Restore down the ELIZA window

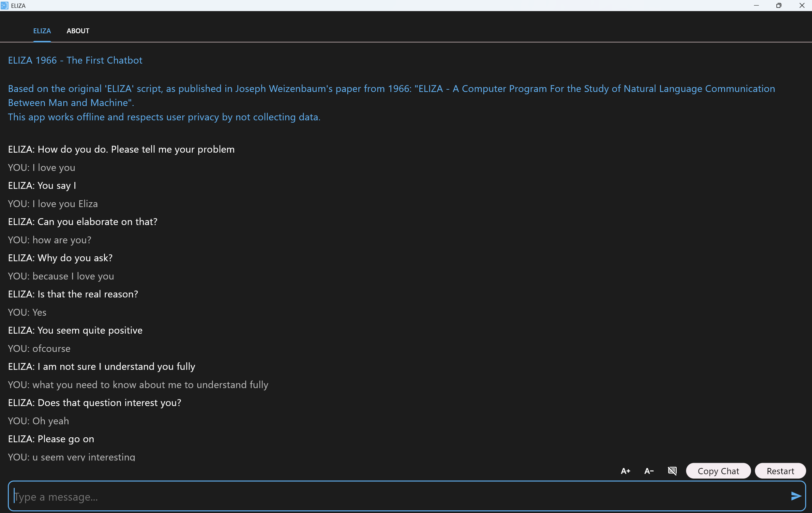point(779,6)
